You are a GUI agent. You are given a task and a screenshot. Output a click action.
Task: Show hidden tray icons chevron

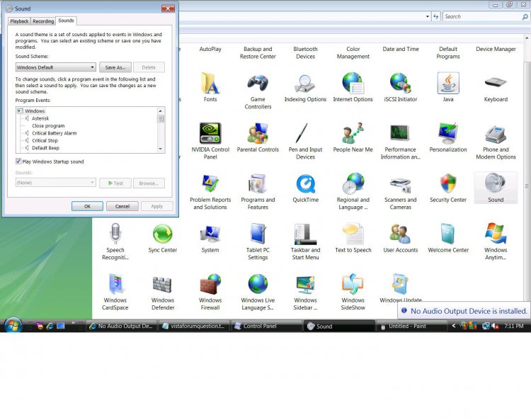pos(453,326)
